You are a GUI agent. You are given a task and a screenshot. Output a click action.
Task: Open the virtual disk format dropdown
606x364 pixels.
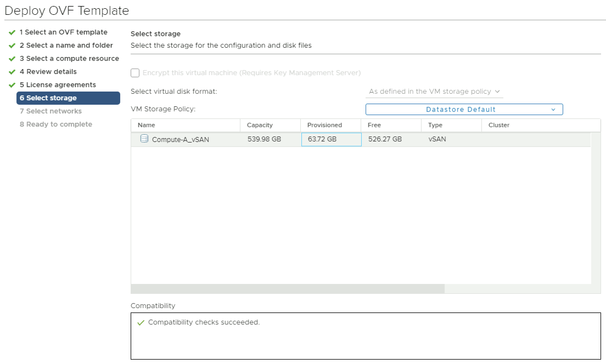click(x=434, y=92)
